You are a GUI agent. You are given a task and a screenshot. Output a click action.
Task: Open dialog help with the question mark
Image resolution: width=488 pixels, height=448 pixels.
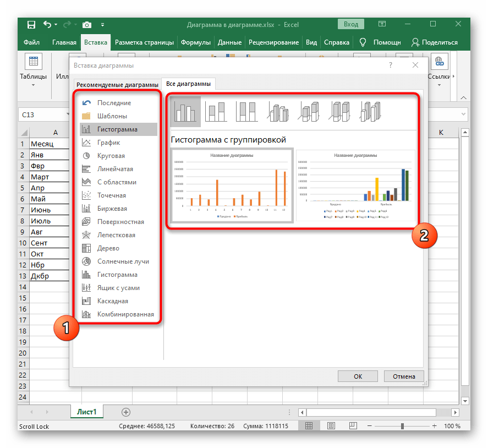391,65
